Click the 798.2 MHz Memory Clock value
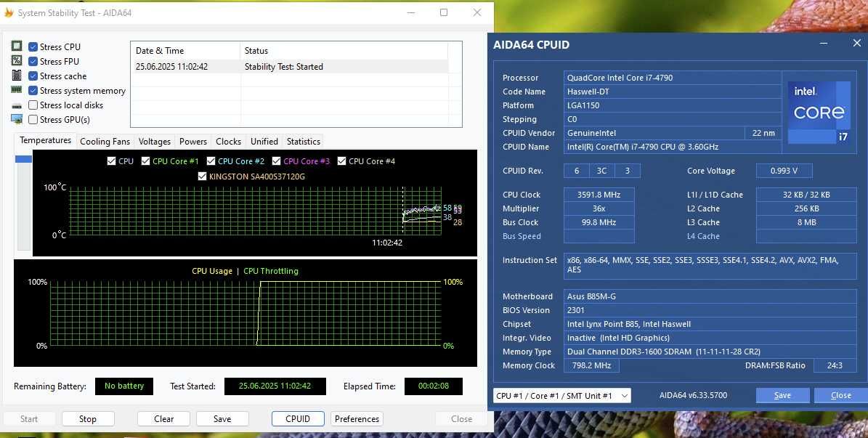This screenshot has height=438, width=868. 592,365
